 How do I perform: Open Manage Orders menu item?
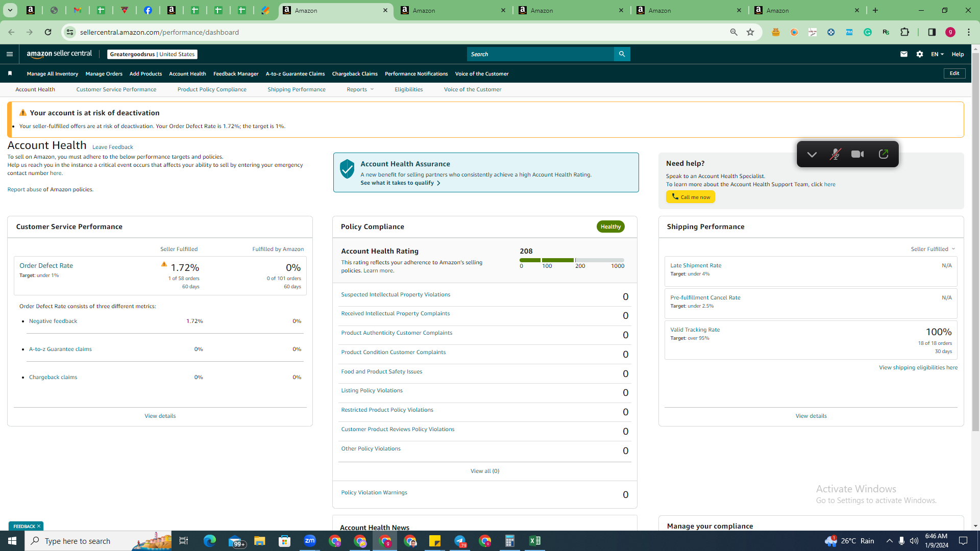pyautogui.click(x=104, y=73)
